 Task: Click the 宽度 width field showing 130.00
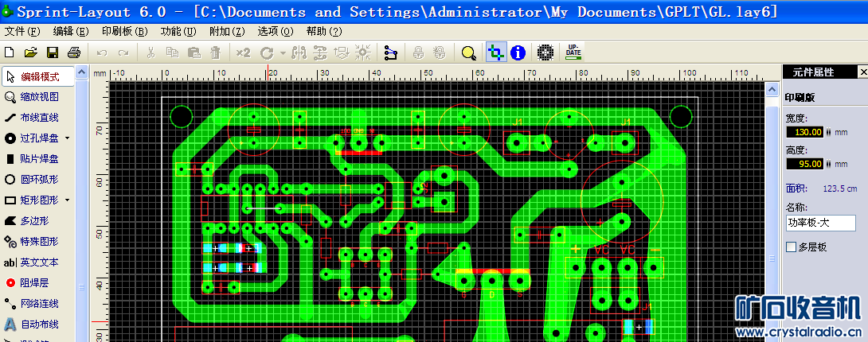click(805, 132)
